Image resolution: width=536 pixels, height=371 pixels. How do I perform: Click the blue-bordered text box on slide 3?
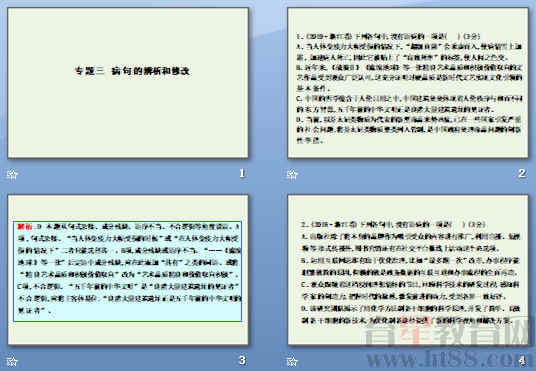click(x=128, y=271)
